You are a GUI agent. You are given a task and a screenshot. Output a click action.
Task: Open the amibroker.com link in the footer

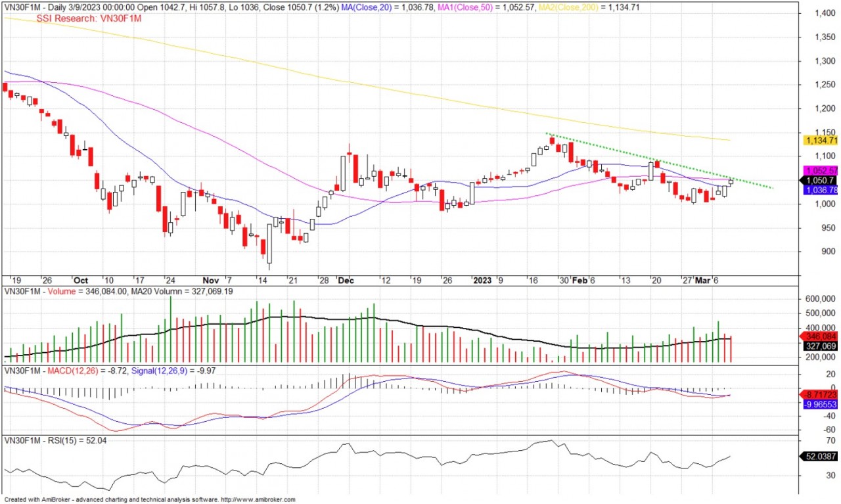click(x=258, y=499)
